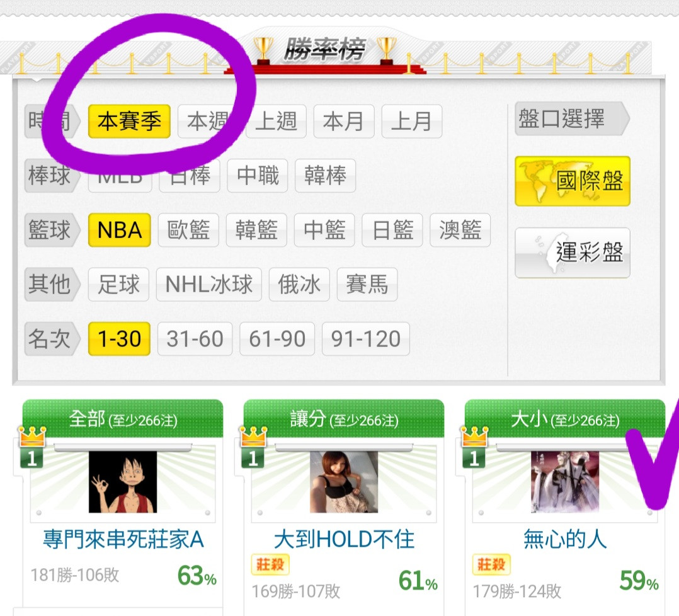This screenshot has height=616, width=679.
Task: Select 韓棒 baseball league filter
Action: [x=325, y=176]
